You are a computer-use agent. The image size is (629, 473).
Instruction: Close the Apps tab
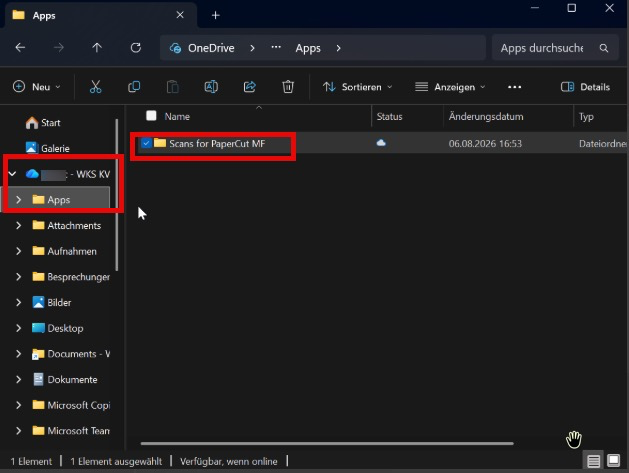[x=180, y=15]
